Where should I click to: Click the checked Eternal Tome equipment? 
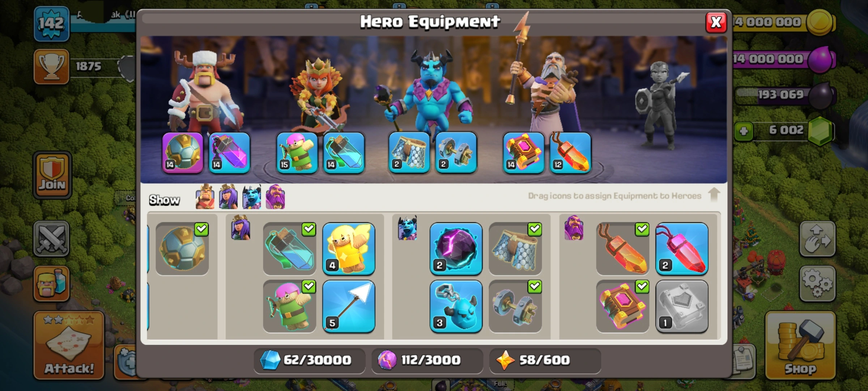click(622, 306)
